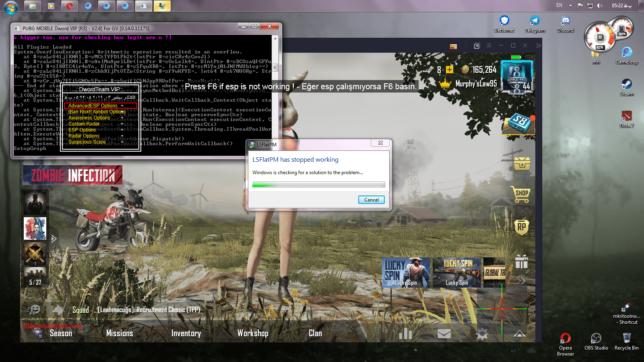This screenshot has width=644, height=362.
Task: Open the gift box events icon
Action: [522, 262]
